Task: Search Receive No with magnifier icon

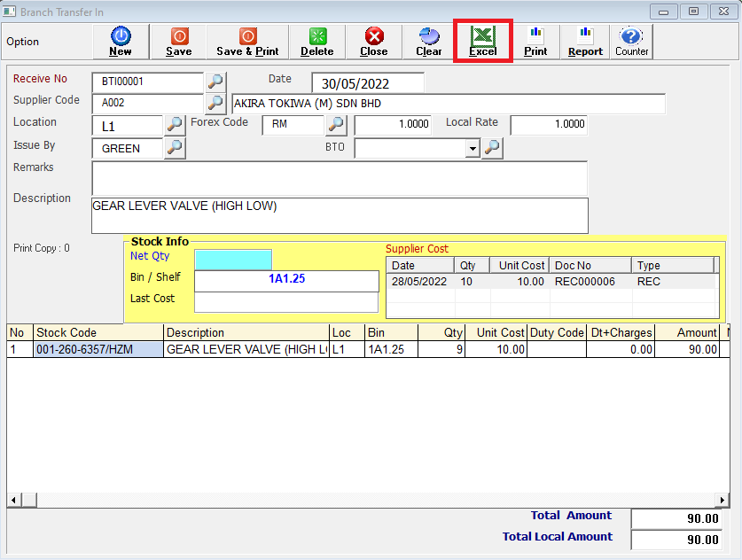Action: click(x=215, y=82)
